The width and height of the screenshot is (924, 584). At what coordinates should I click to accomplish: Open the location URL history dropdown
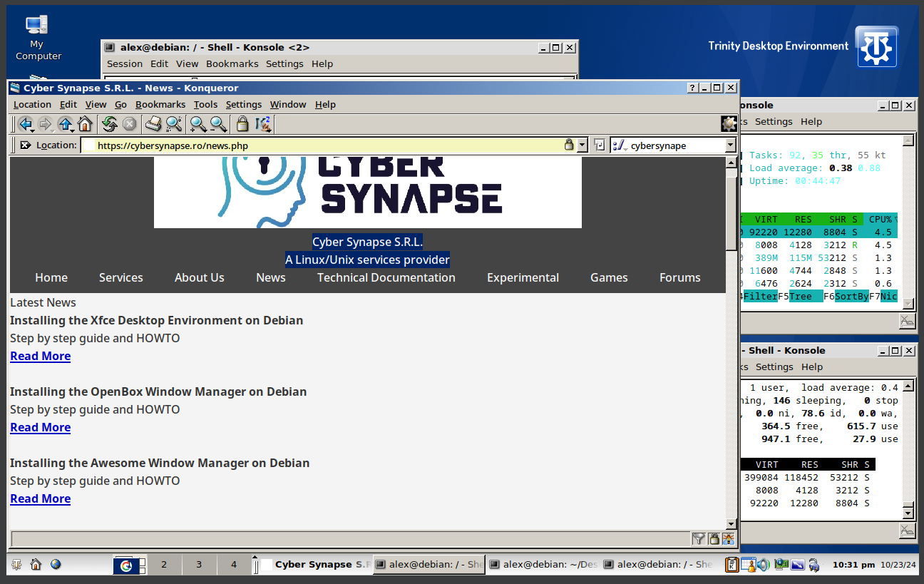(582, 145)
